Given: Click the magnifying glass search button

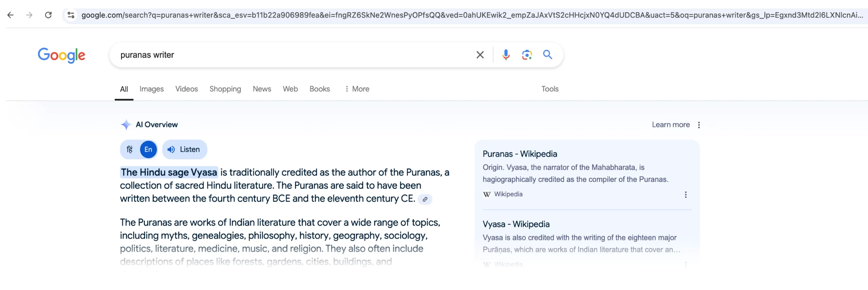Looking at the screenshot, I should tap(547, 55).
